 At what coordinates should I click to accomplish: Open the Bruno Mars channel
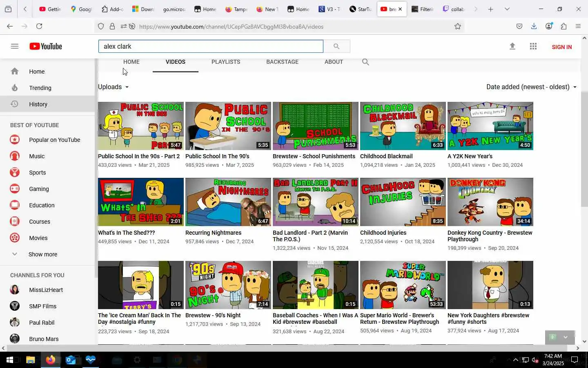(x=44, y=339)
